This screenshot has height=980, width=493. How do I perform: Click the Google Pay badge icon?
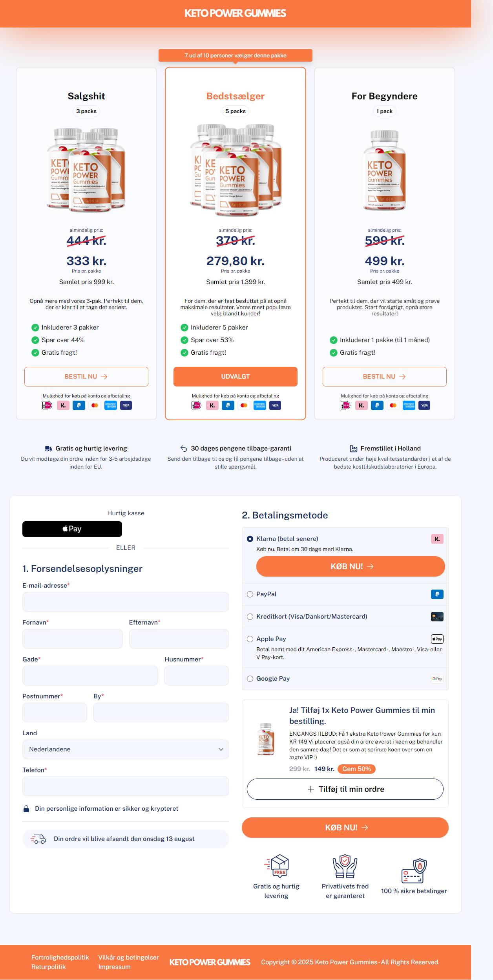click(437, 679)
